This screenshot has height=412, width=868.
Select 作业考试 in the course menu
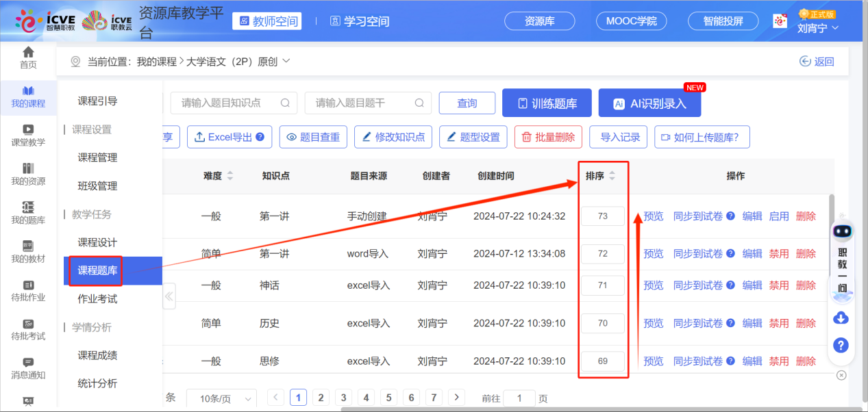point(97,298)
